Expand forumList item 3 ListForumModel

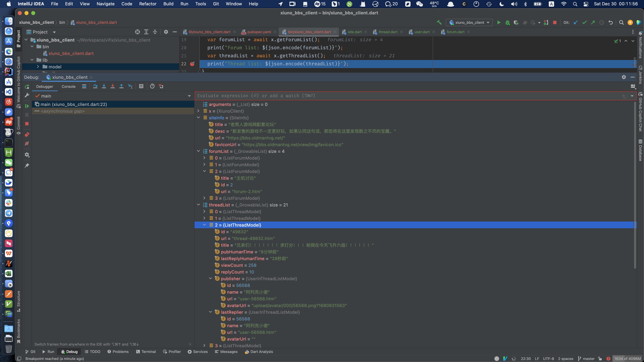(x=204, y=198)
